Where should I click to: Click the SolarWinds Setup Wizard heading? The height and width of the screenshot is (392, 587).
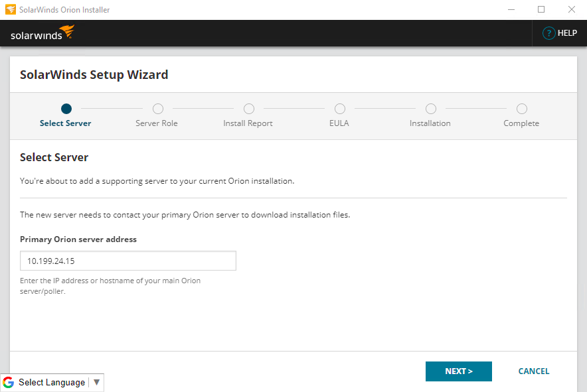[x=94, y=75]
